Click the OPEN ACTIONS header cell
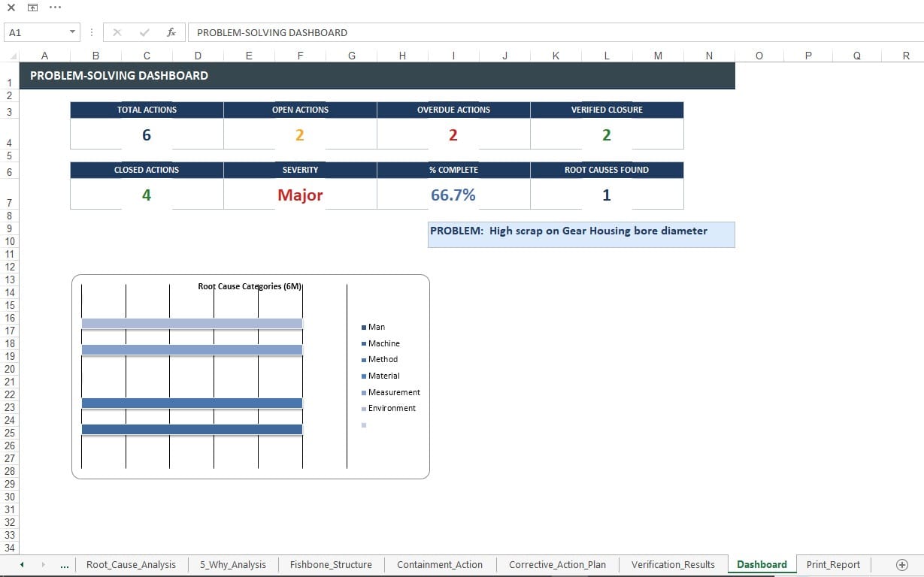 pos(300,110)
